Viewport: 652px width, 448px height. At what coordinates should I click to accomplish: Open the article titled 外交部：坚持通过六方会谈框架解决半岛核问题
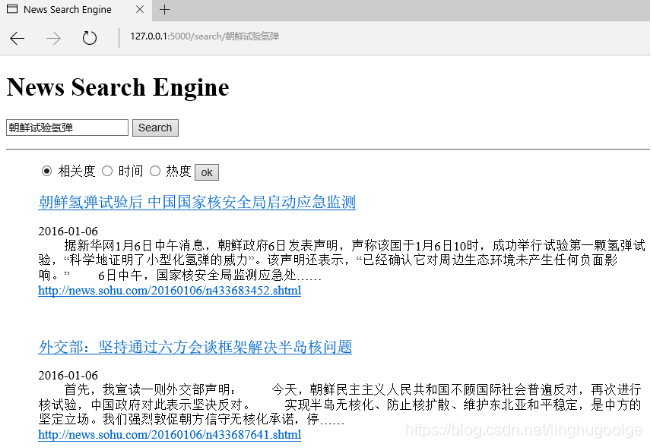195,347
